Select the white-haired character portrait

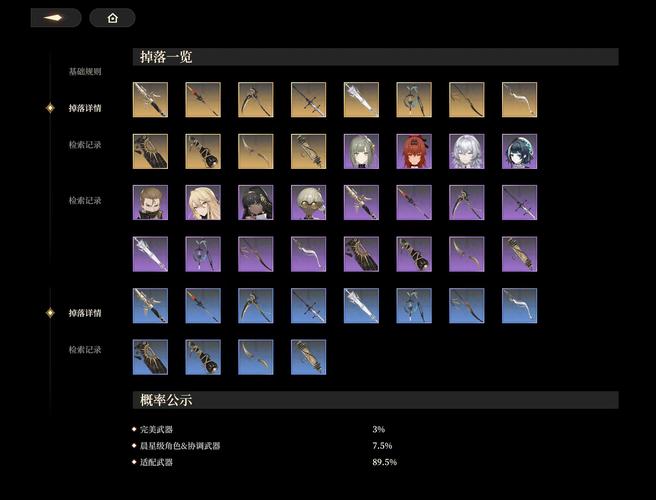tap(466, 151)
